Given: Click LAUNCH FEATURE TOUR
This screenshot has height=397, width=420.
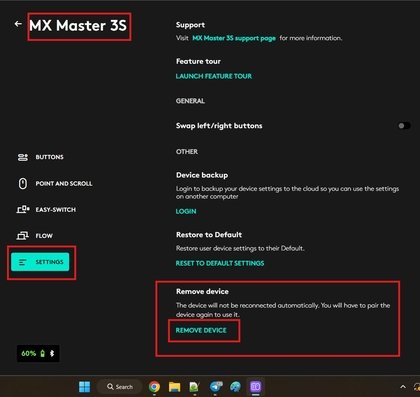Looking at the screenshot, I should pos(214,76).
